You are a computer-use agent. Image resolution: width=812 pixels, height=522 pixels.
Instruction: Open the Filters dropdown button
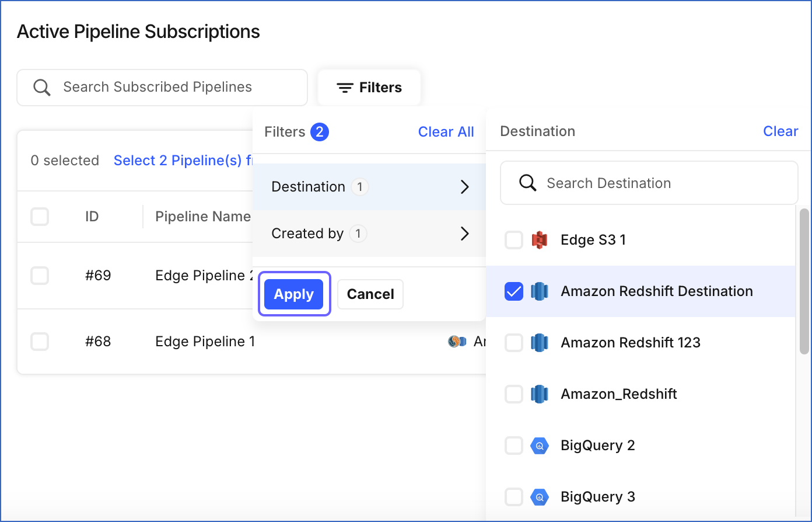point(369,88)
